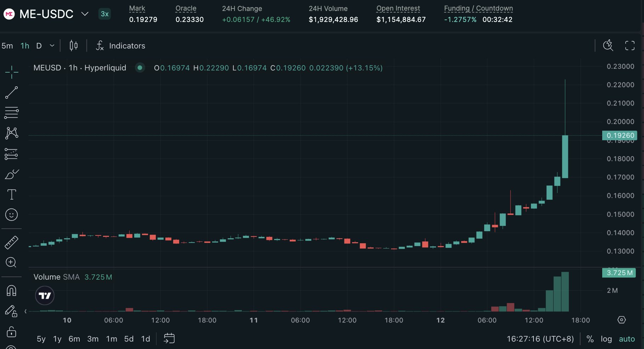Set the date range to 1y
Screen dimensions: 644x349
point(57,339)
